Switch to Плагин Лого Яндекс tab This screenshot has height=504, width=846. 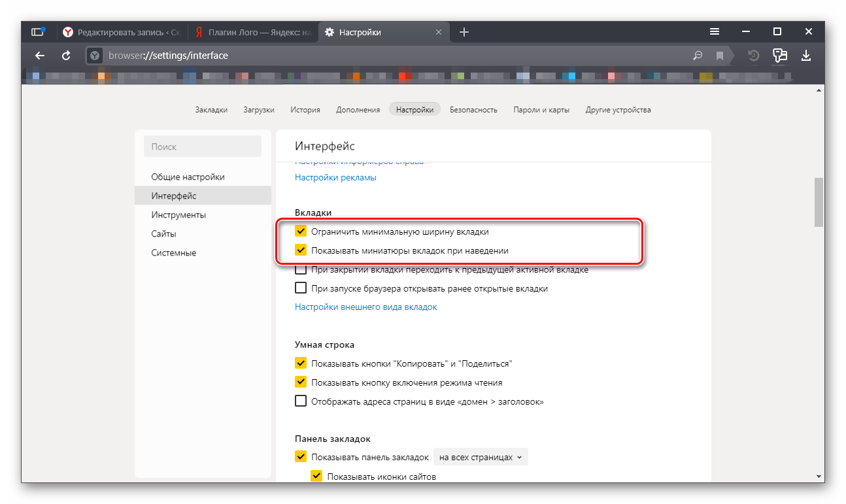[253, 32]
